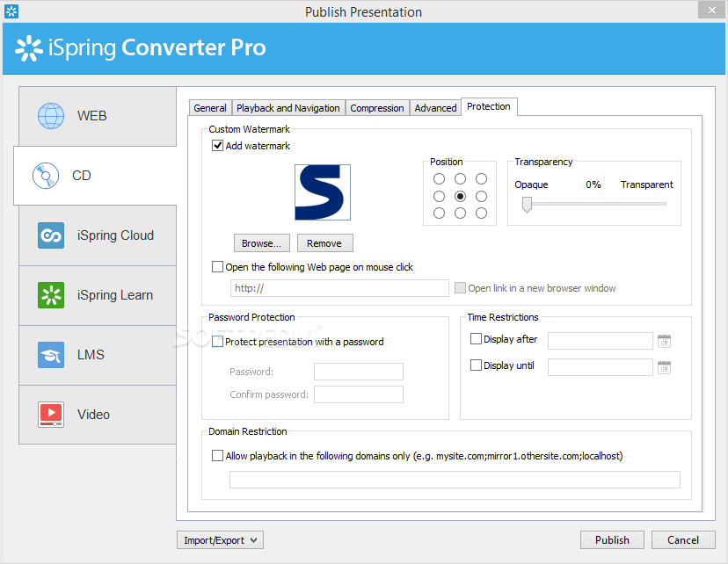Pick the Video play icon

pyautogui.click(x=51, y=415)
